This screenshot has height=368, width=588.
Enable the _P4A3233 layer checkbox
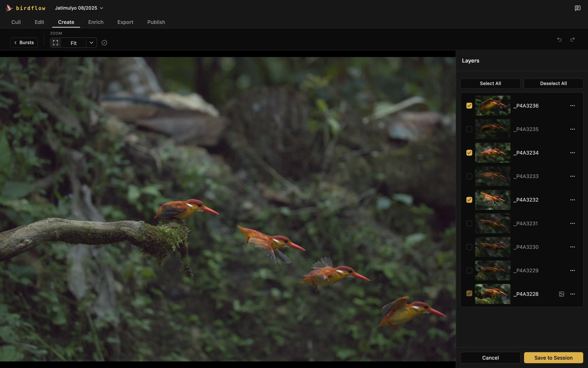(469, 176)
